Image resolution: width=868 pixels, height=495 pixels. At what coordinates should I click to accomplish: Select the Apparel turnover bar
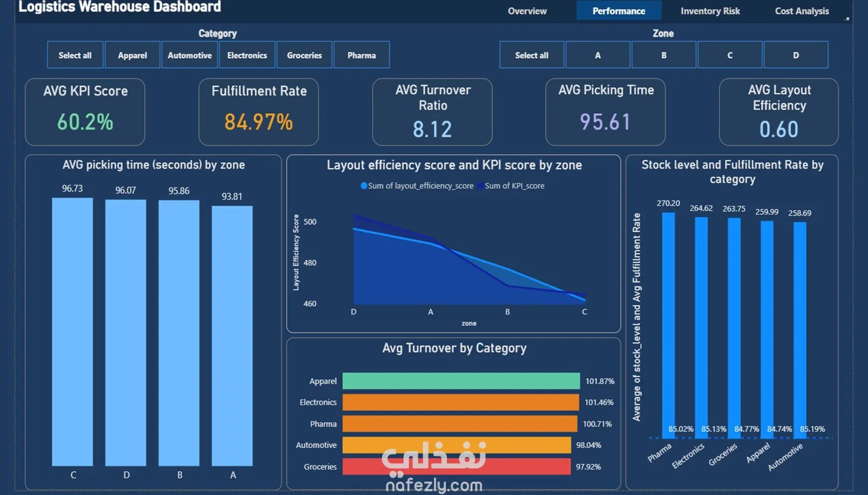tap(461, 381)
